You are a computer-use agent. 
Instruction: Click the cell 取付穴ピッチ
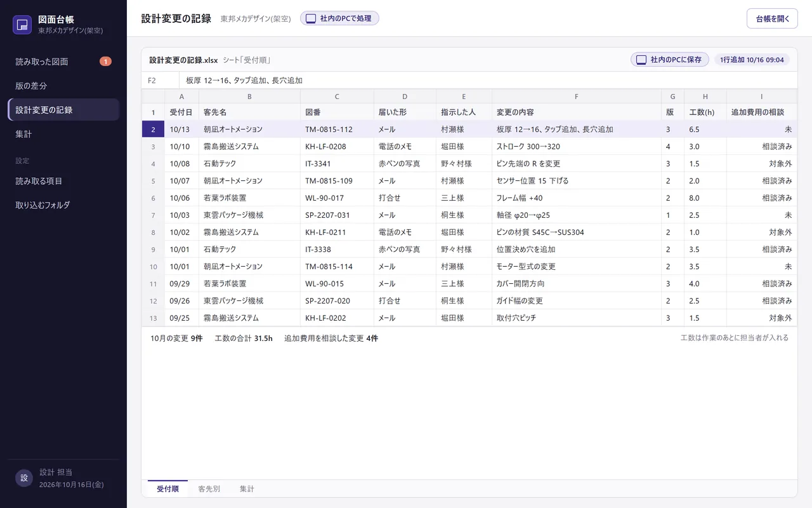click(x=577, y=318)
